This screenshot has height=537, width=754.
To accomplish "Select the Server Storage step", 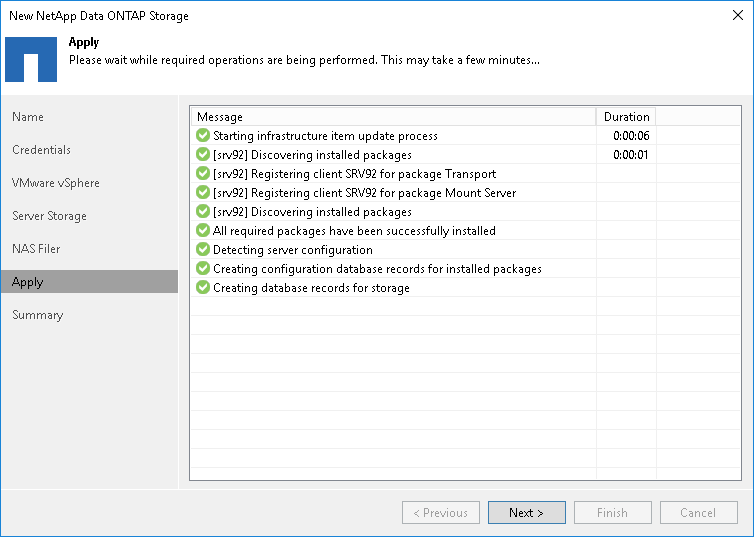I will pos(49,216).
